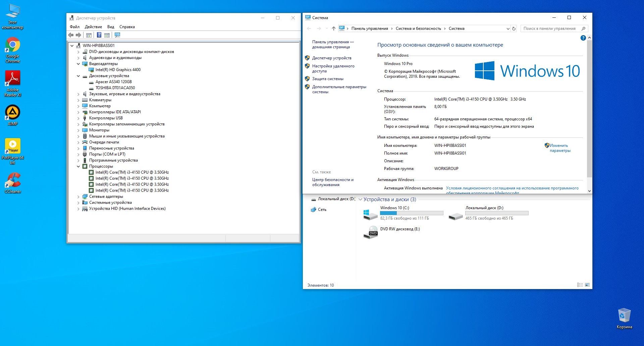Screen dimensions: 644x346
Task: Click Network icon in Explorer sidebar
Action: point(313,210)
